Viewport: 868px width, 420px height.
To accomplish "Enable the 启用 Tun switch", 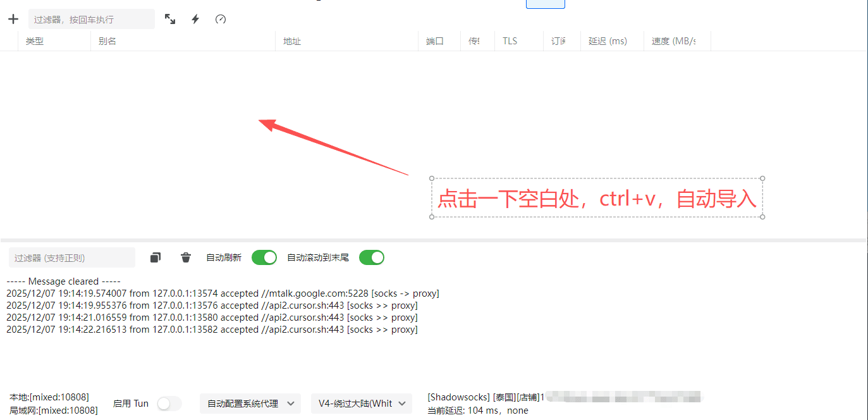I will coord(169,404).
